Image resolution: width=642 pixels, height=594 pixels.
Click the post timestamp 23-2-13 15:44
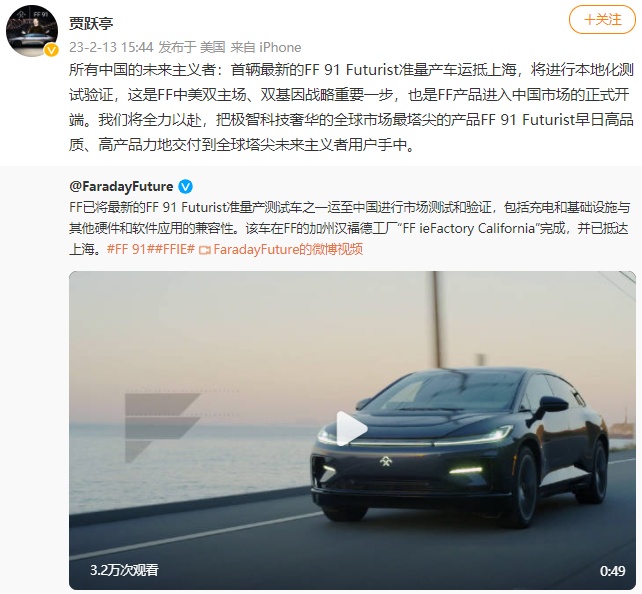point(111,47)
